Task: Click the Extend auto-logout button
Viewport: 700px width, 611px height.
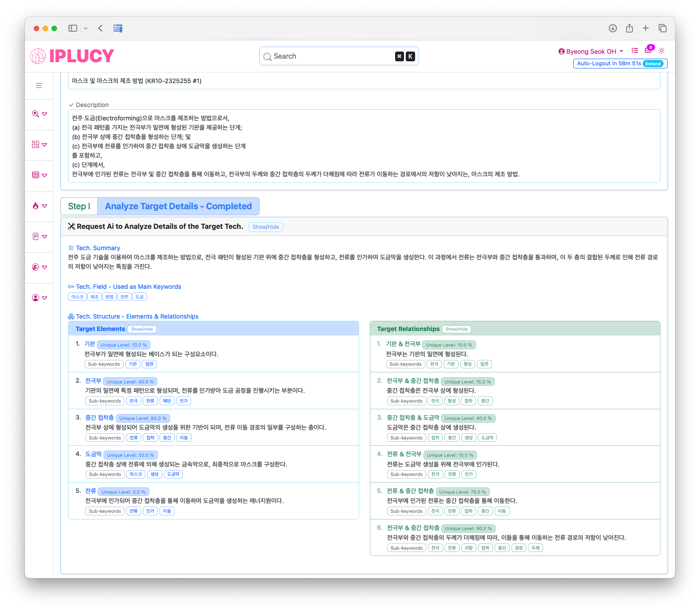Action: 653,64
